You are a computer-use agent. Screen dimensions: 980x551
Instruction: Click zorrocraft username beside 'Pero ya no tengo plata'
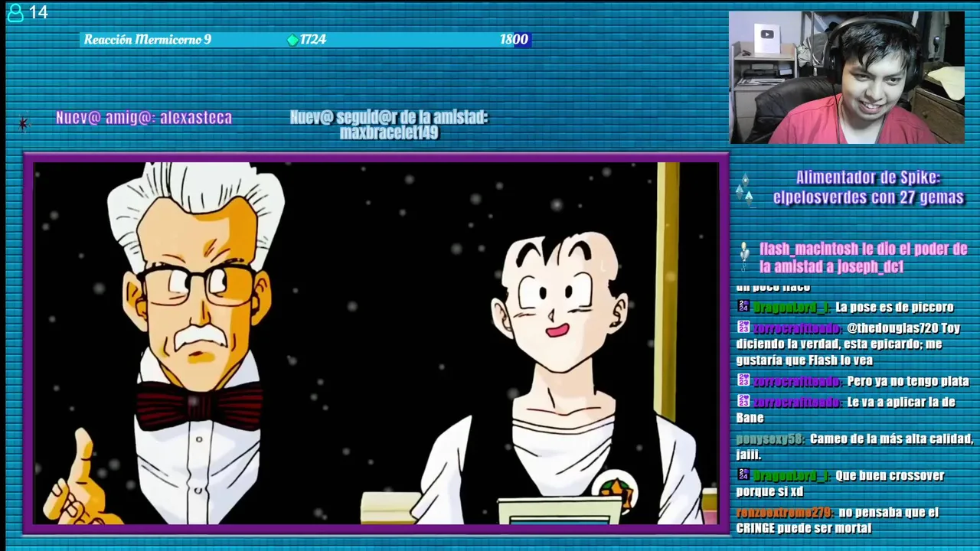798,381
